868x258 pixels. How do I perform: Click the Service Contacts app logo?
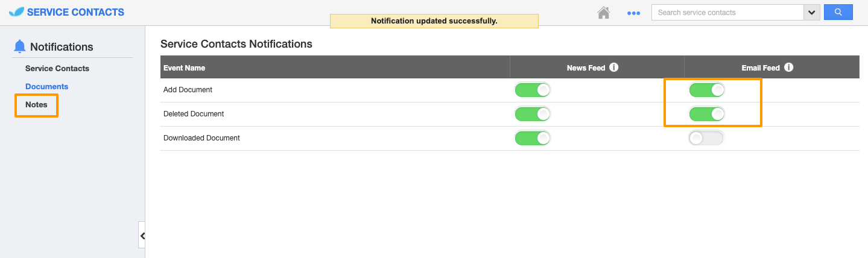pos(16,12)
